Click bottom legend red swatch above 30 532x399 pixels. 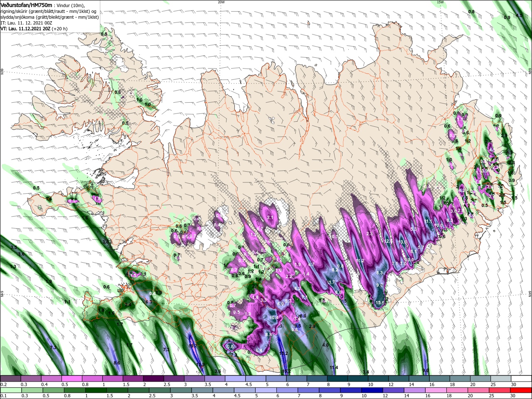[x=522, y=390]
